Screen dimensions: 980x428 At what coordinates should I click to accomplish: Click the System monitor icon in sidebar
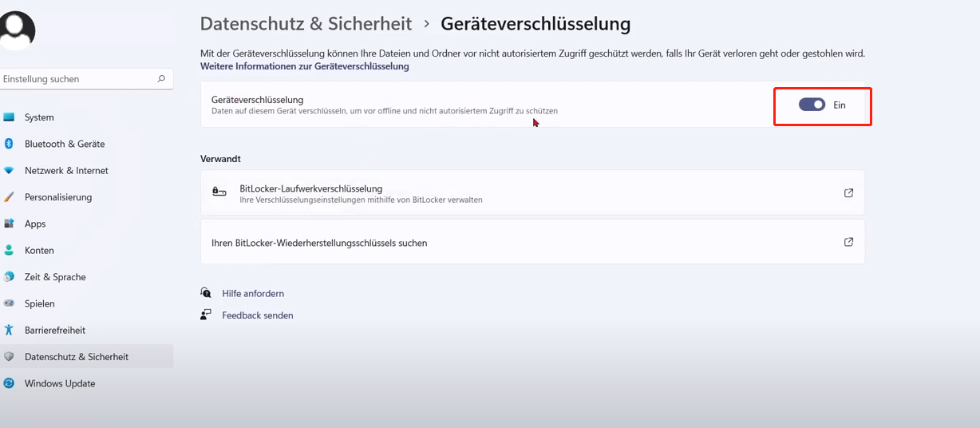tap(9, 117)
